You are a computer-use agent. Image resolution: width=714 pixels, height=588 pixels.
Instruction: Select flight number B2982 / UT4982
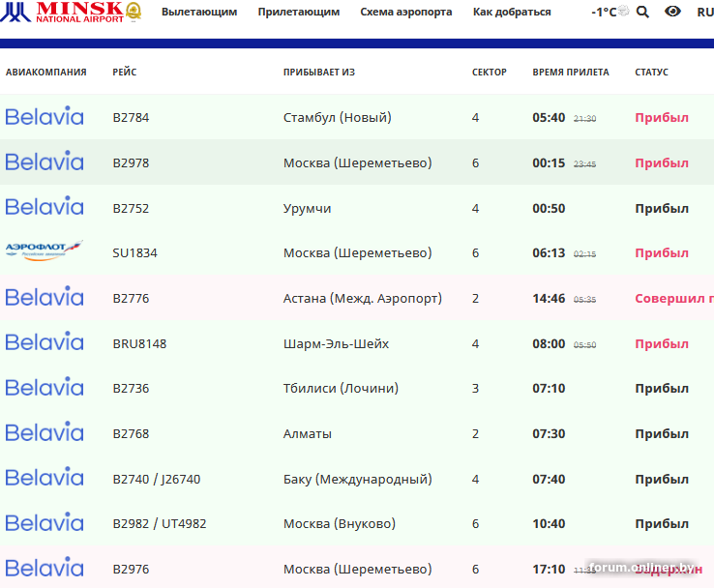(160, 524)
